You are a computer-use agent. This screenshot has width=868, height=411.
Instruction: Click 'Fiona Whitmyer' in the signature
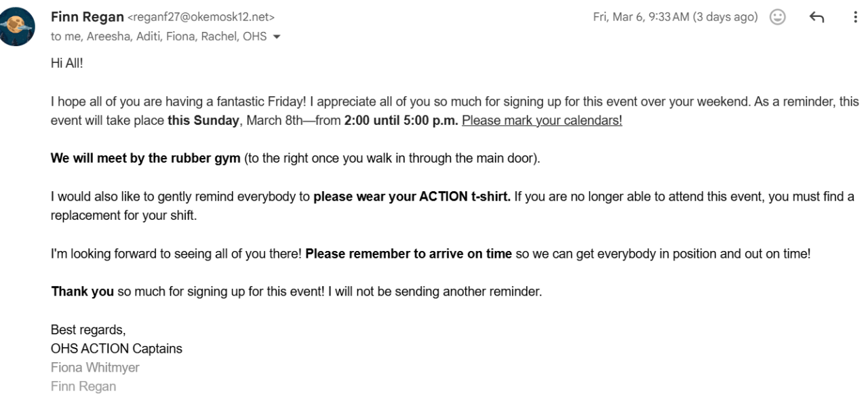coord(95,368)
